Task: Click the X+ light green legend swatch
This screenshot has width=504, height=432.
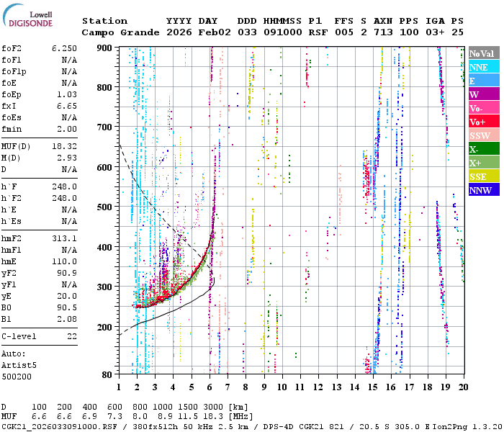Action: pos(483,163)
